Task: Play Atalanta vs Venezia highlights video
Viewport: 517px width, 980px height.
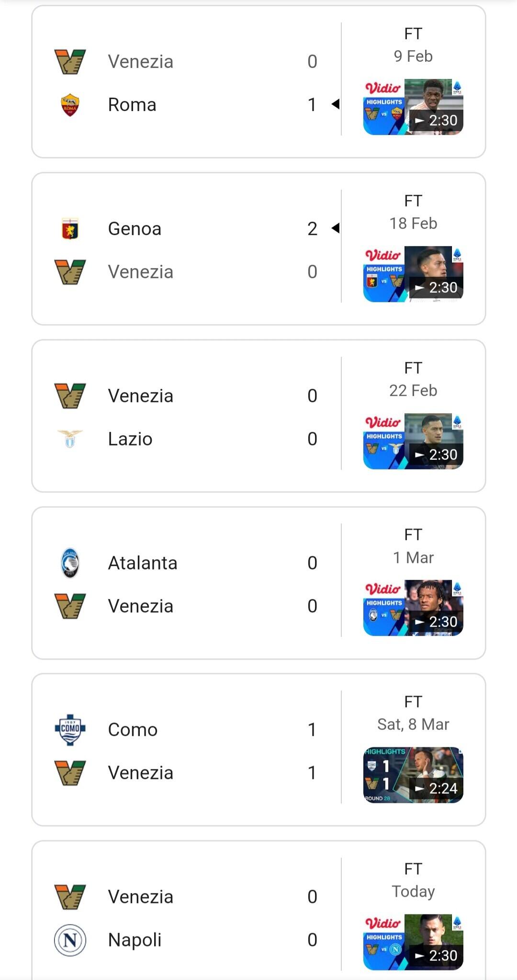Action: pos(413,608)
